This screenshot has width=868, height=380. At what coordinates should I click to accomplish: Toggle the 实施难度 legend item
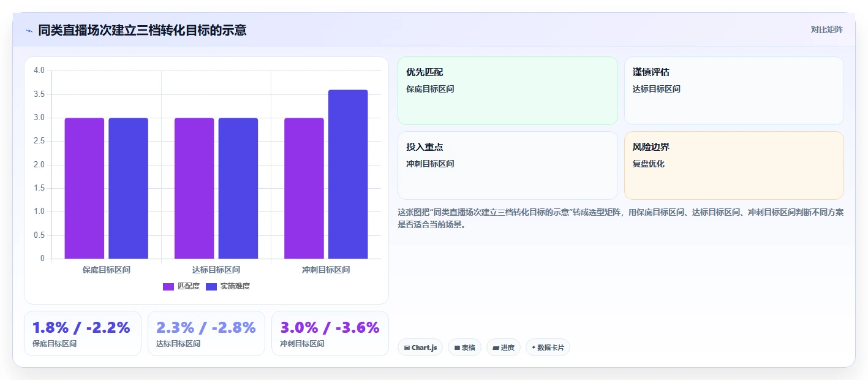228,286
